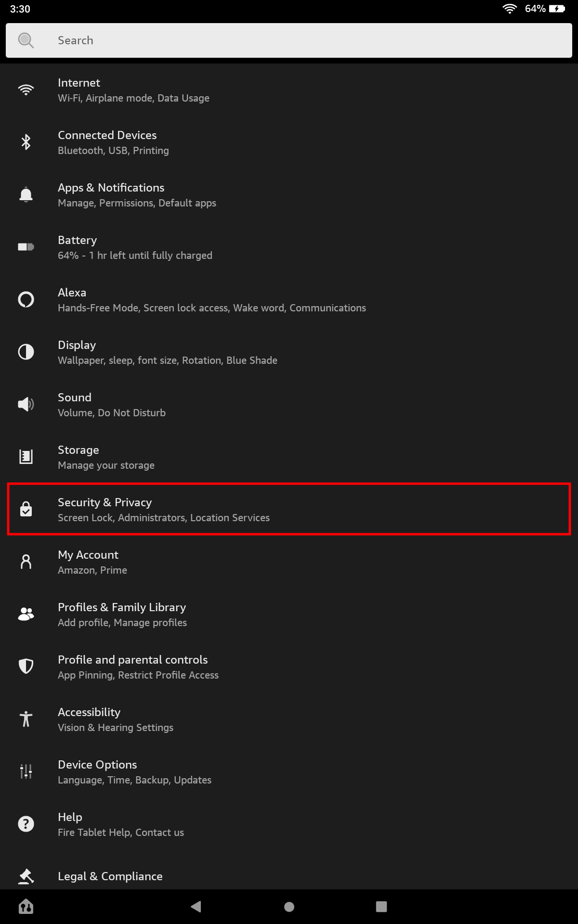The height and width of the screenshot is (924, 578).
Task: Open Profile and parental controls
Action: coord(138,667)
